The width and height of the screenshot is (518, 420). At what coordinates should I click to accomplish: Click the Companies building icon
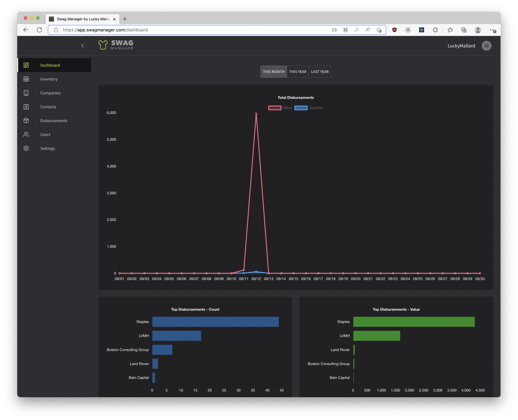point(26,93)
